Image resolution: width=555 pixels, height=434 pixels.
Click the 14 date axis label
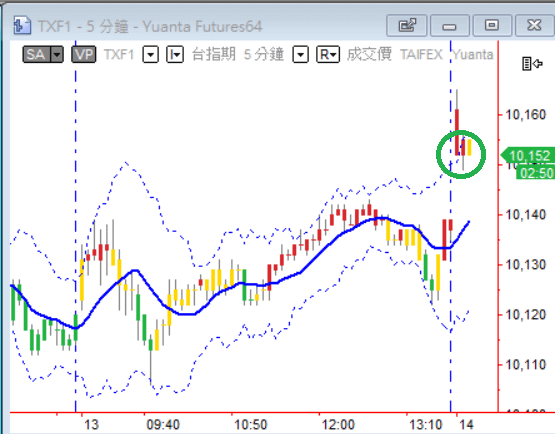[x=467, y=424]
